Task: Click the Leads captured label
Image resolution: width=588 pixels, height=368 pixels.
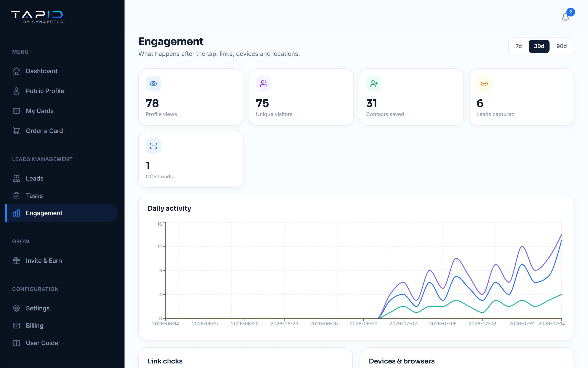Action: [495, 114]
